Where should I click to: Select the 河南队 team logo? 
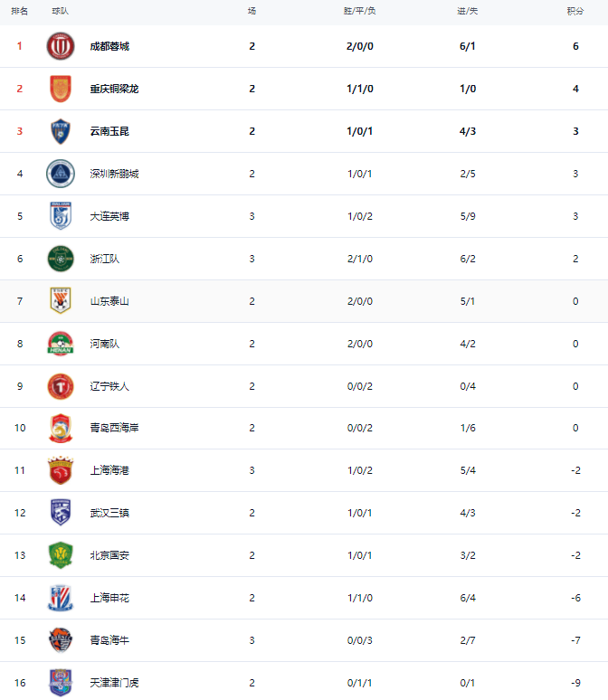tap(61, 344)
